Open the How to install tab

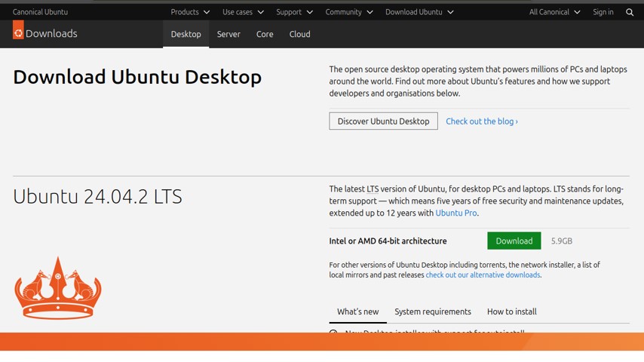click(512, 312)
